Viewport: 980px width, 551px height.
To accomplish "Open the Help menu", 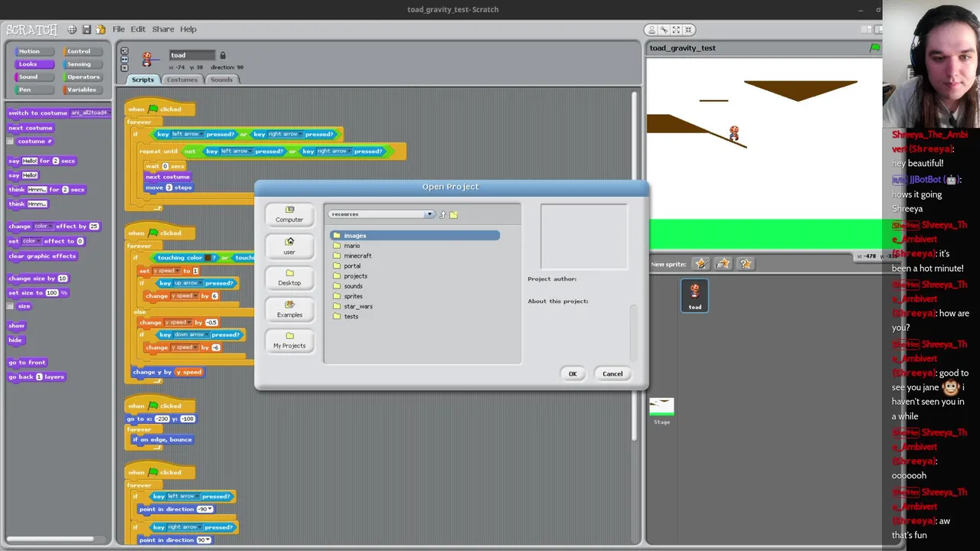I will tap(188, 29).
